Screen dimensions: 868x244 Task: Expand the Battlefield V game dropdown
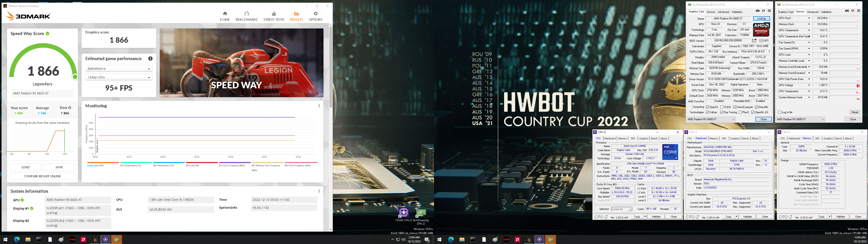119,69
